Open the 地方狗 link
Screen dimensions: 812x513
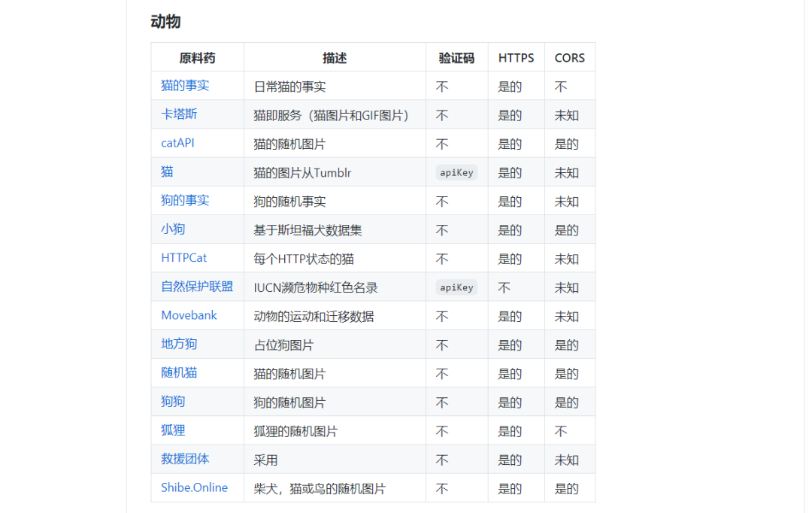179,344
